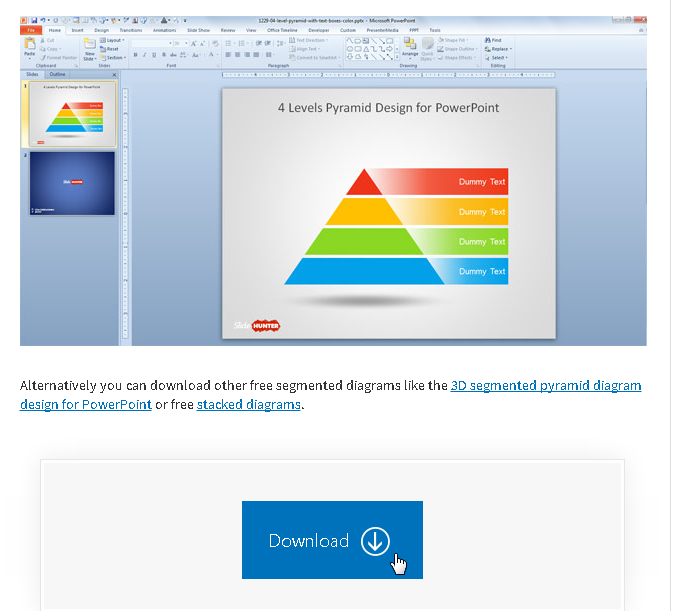
Task: Click the Bold formatting icon
Action: coord(135,56)
